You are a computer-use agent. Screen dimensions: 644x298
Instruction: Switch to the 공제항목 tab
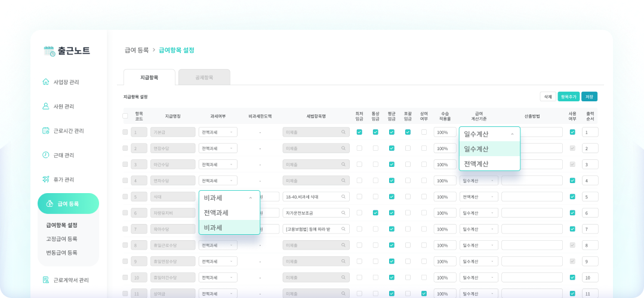point(204,77)
